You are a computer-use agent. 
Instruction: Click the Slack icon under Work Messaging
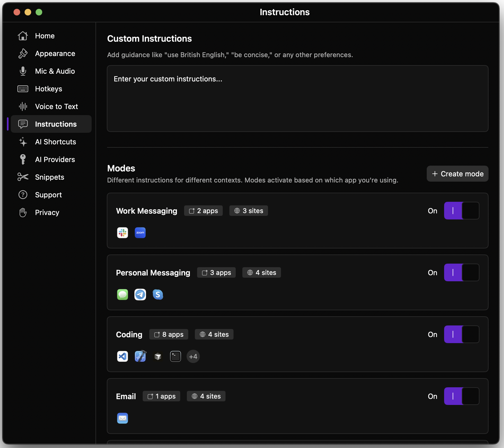[122, 233]
